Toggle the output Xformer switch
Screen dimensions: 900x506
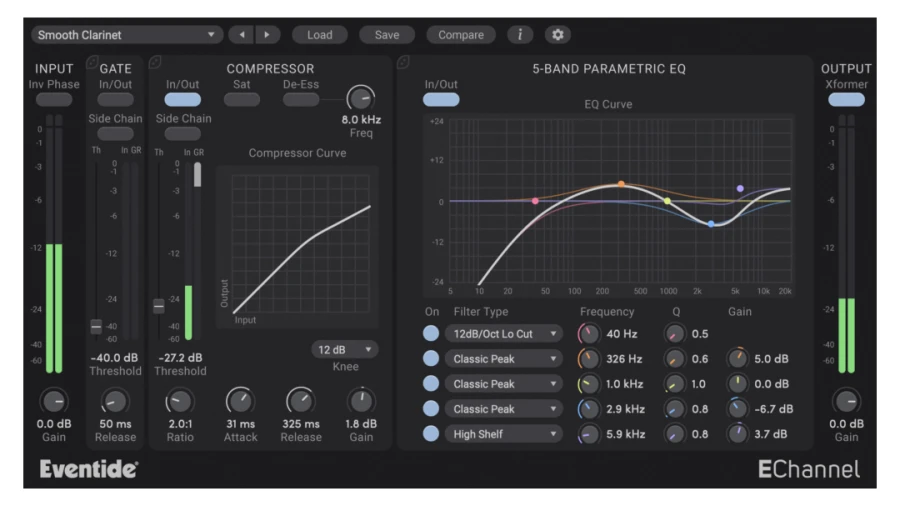pos(846,100)
